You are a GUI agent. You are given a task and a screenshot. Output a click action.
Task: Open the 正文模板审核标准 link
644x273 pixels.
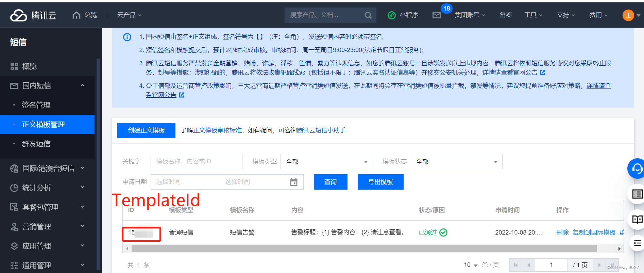tap(218, 130)
